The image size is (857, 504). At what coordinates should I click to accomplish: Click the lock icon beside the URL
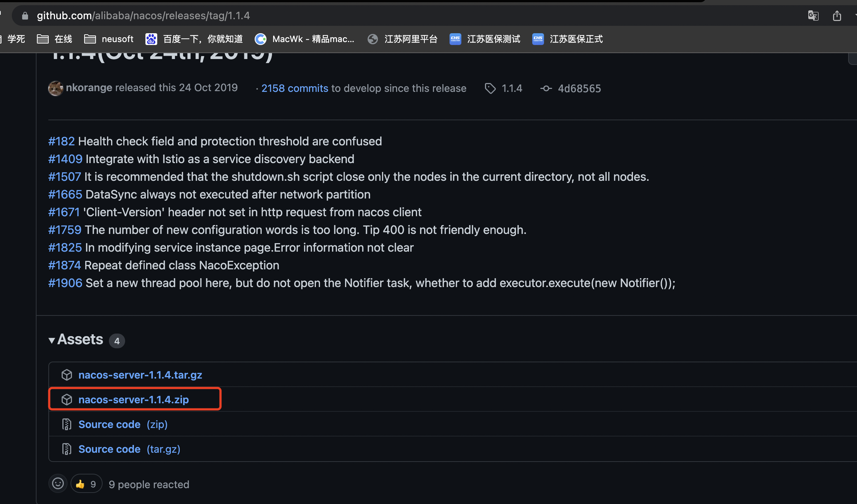pos(25,15)
